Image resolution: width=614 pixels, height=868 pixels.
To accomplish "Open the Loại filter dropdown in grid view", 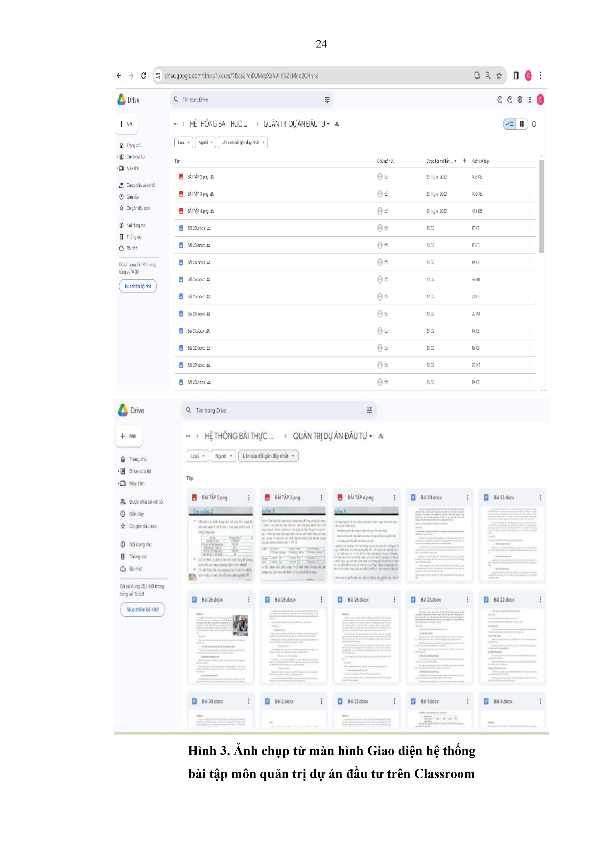I will point(197,456).
